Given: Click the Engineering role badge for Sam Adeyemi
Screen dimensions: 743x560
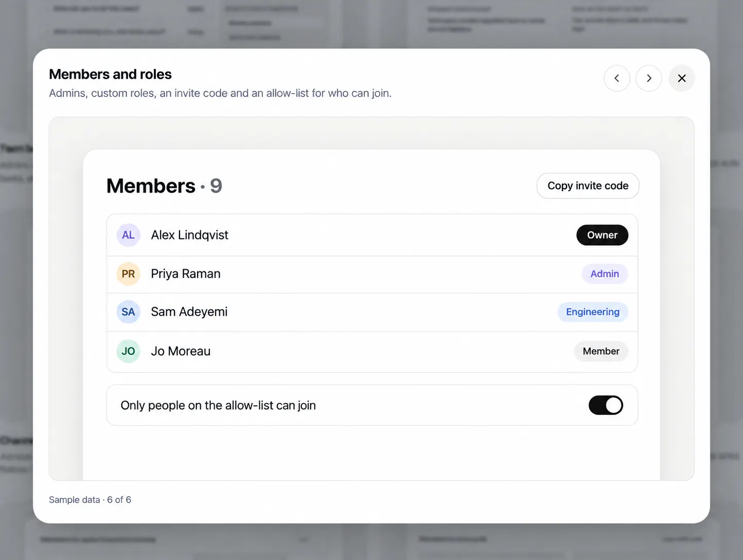Looking at the screenshot, I should 593,312.
